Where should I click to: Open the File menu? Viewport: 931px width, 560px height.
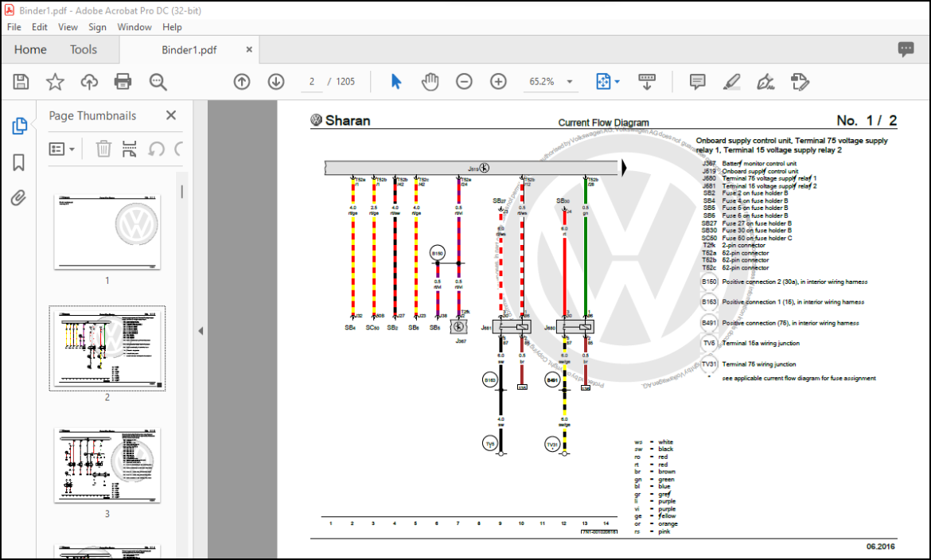(14, 27)
